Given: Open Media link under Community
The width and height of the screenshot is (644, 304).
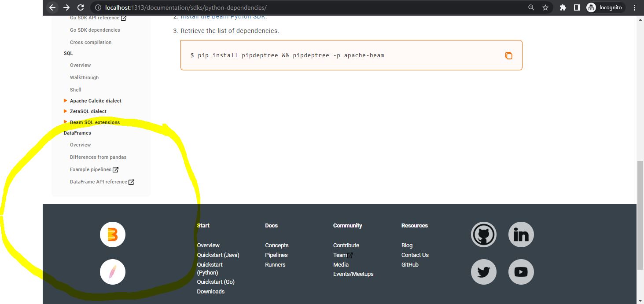Looking at the screenshot, I should 341,265.
